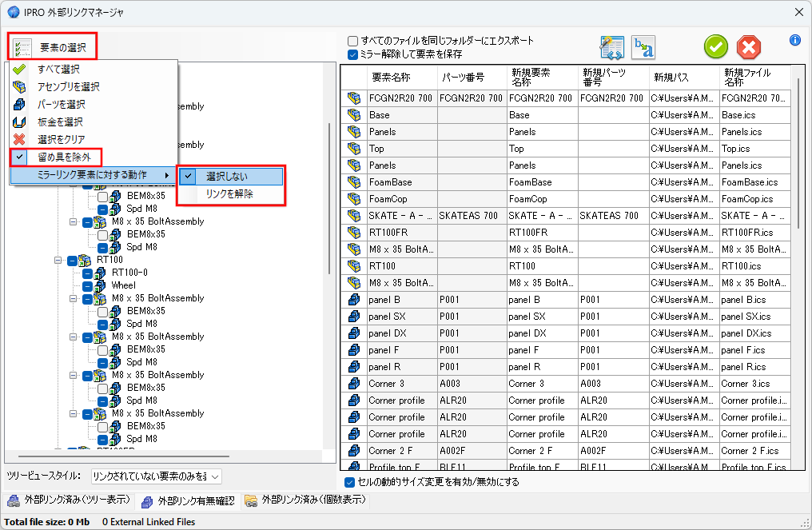Click Corner 3 row part icon
Image resolution: width=812 pixels, height=530 pixels.
tap(354, 384)
